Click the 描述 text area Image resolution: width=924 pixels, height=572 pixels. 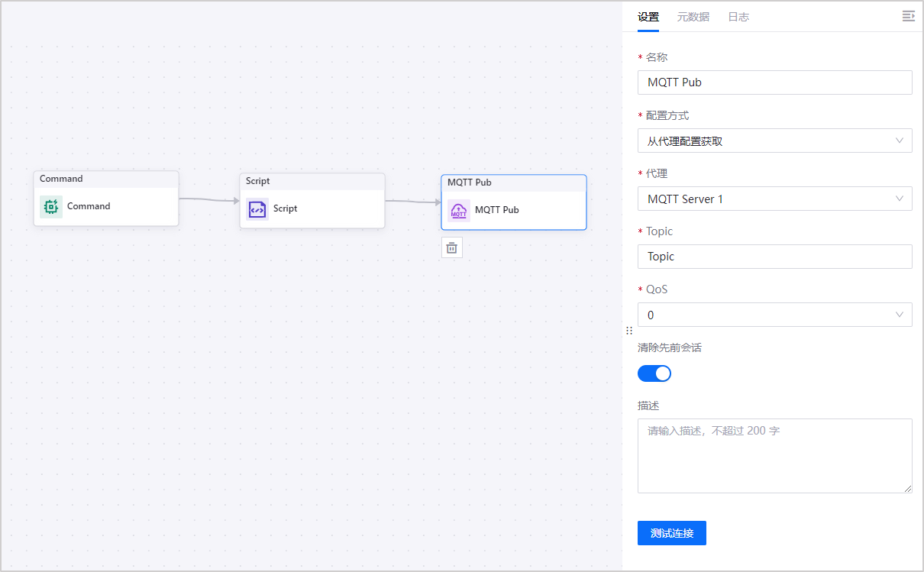click(x=774, y=456)
